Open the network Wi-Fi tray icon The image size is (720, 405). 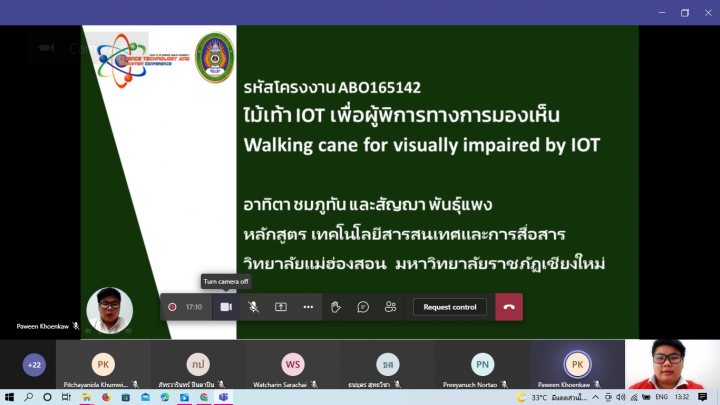pos(634,397)
